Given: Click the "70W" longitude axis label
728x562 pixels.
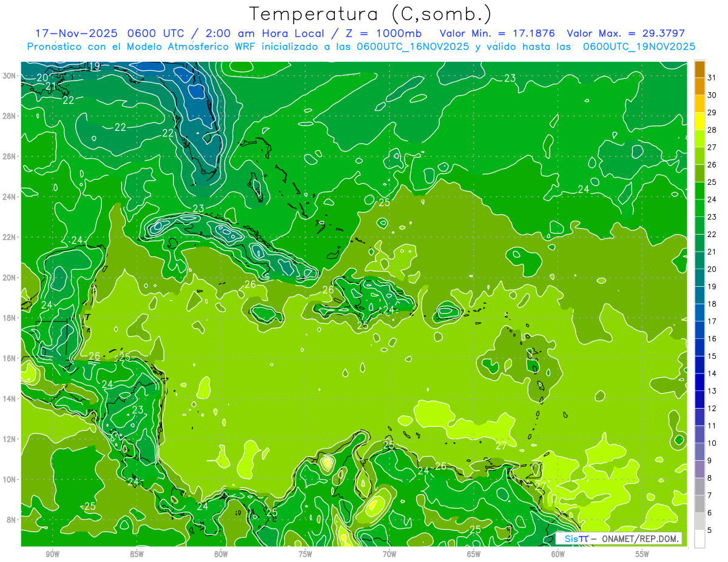Looking at the screenshot, I should click(x=389, y=554).
